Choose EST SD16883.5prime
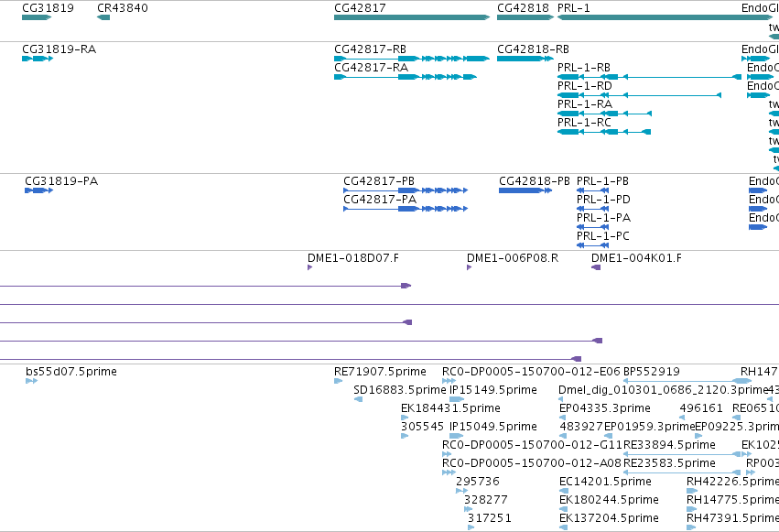 pyautogui.click(x=400, y=390)
